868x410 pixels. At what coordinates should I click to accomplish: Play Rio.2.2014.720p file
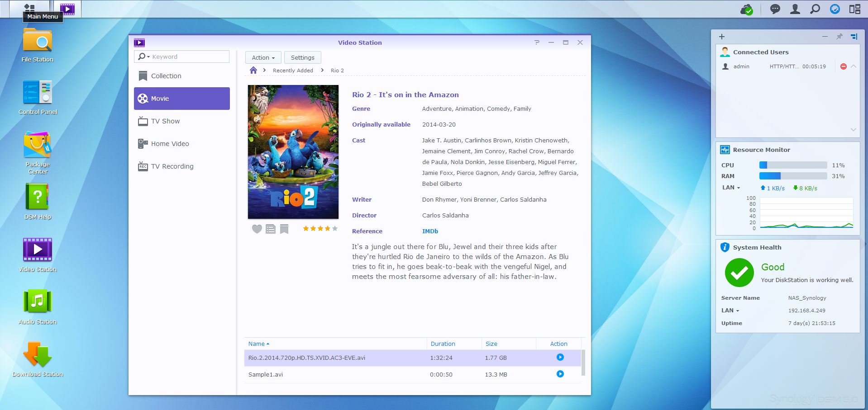click(x=560, y=357)
